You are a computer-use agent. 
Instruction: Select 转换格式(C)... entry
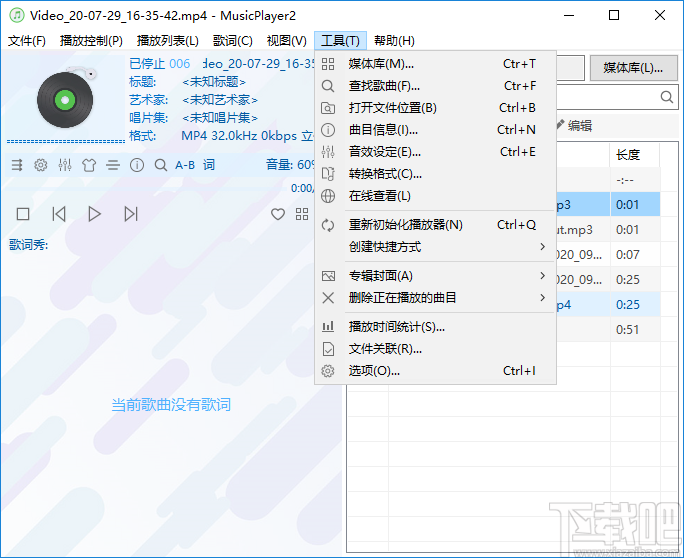tap(435, 174)
